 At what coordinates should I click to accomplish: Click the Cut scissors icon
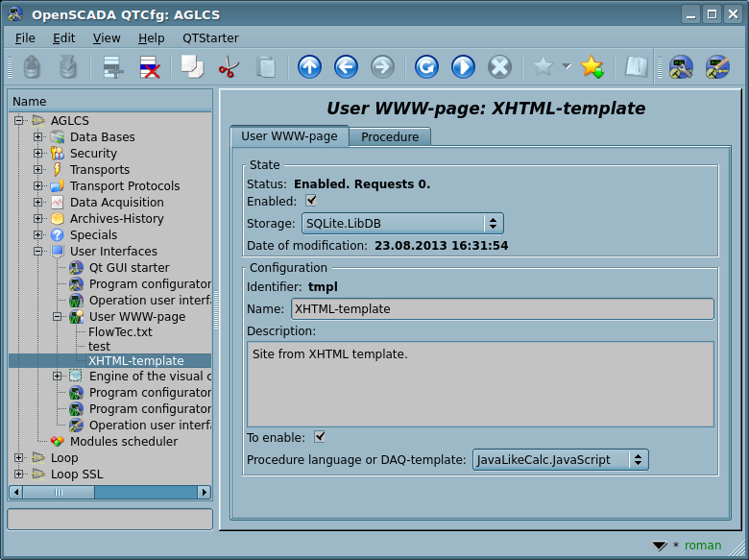229,67
